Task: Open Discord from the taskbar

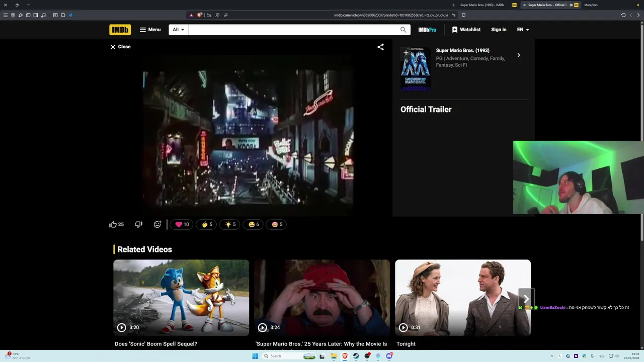Action: 389,356
